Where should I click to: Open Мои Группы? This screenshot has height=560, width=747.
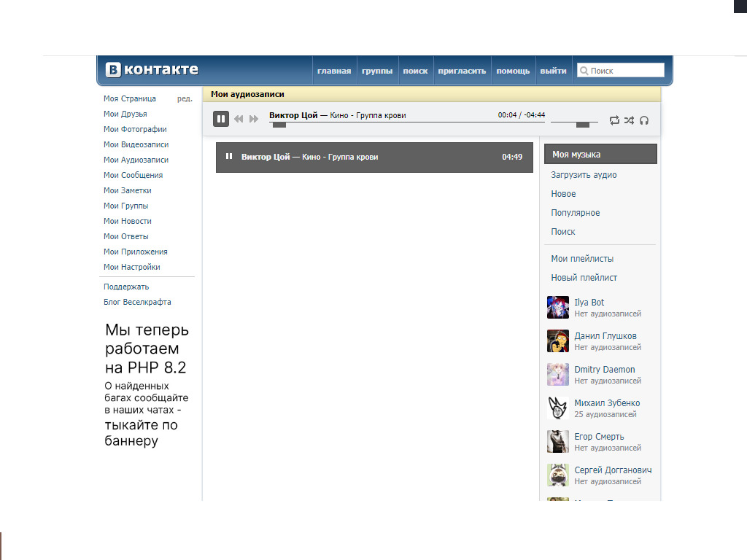coord(125,206)
